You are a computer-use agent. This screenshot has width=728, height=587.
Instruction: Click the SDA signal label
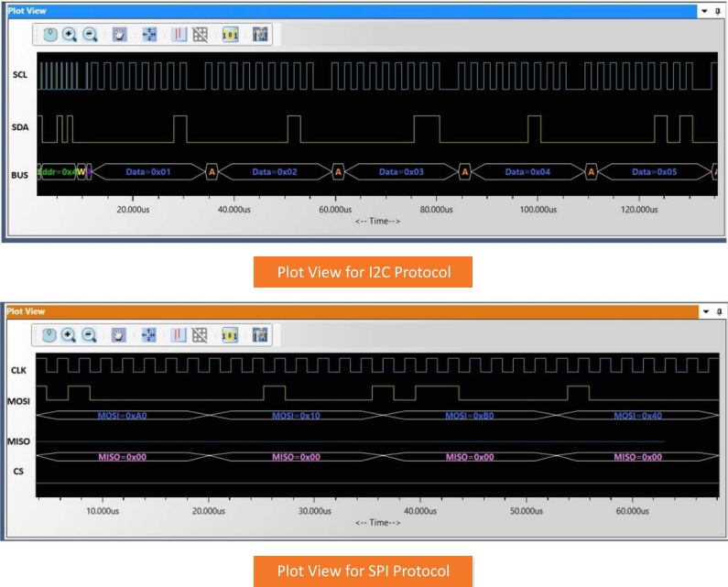20,126
